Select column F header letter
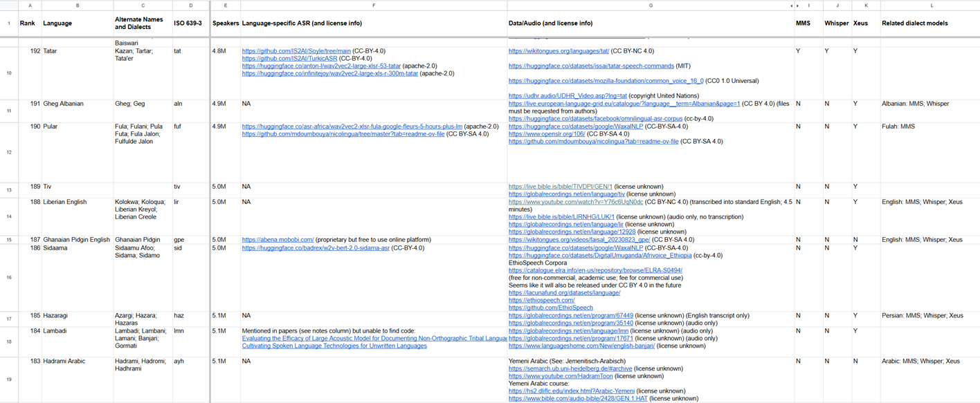980x403 pixels. (x=374, y=6)
